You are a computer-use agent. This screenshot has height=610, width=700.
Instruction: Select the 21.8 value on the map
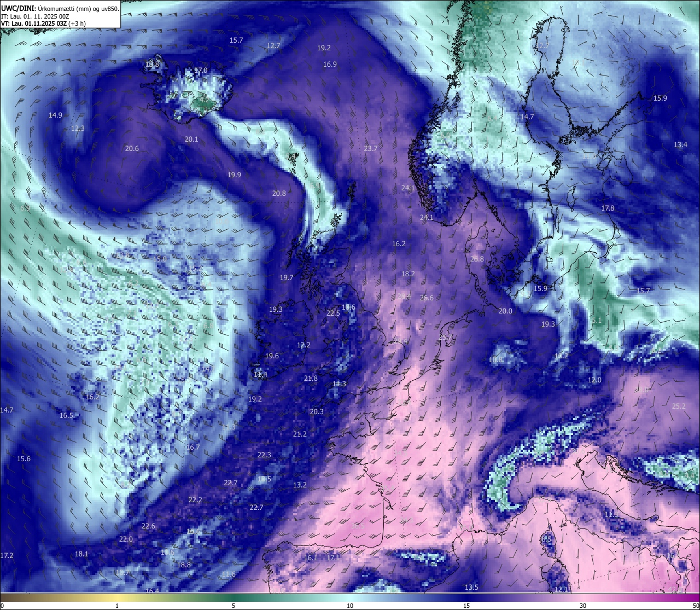point(311,378)
